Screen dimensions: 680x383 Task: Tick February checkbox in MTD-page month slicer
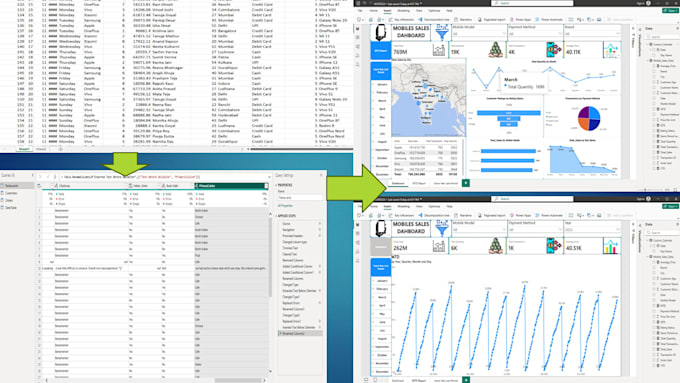tap(373, 289)
